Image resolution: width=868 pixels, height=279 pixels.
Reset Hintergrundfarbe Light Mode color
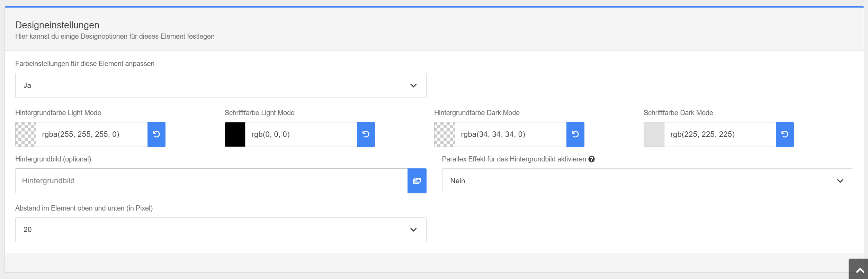[156, 134]
